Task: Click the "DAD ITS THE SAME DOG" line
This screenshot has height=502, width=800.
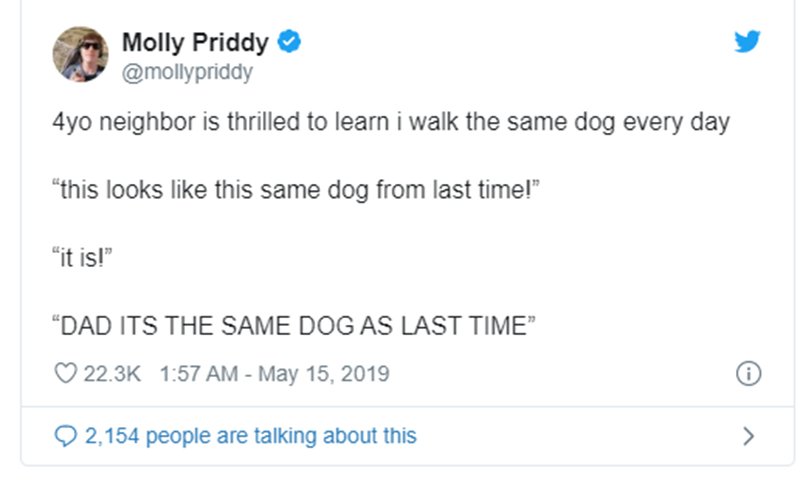Action: 294,325
